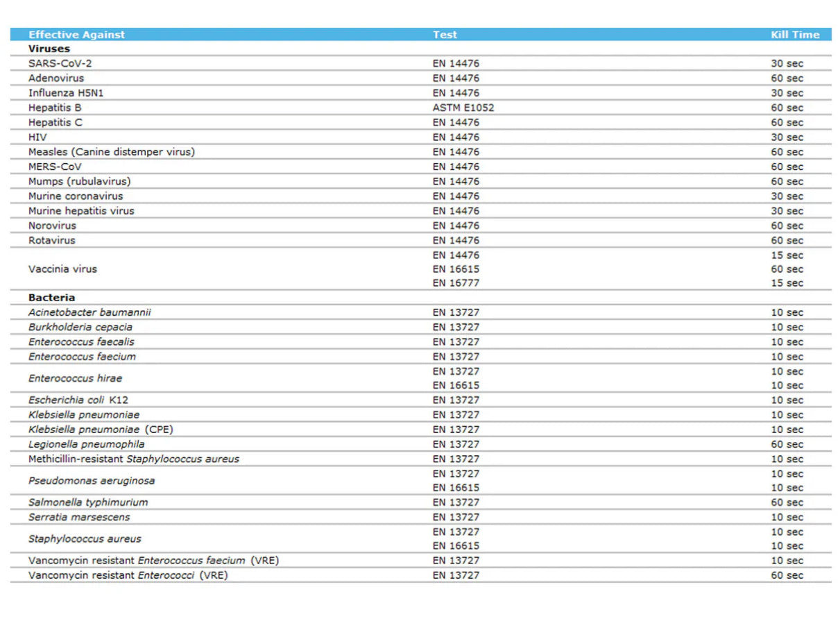Click the Kill Time column header
This screenshot has width=840, height=637.
(795, 35)
